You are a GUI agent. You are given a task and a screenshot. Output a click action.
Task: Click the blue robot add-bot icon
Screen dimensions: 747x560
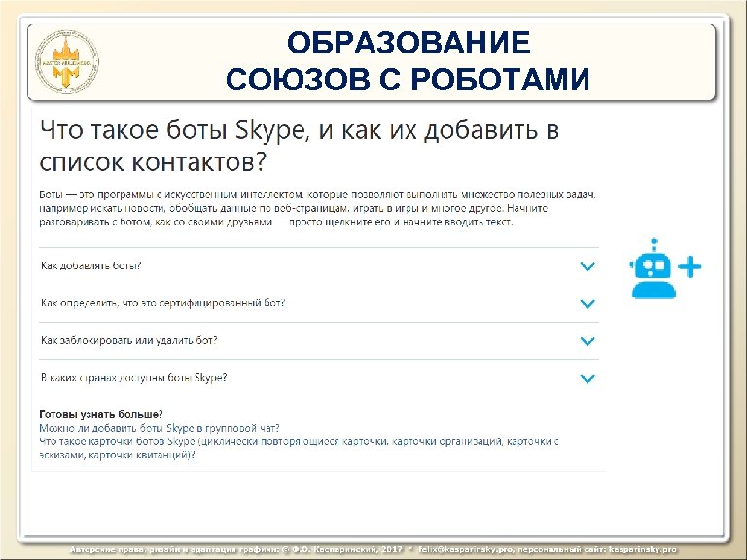[665, 268]
